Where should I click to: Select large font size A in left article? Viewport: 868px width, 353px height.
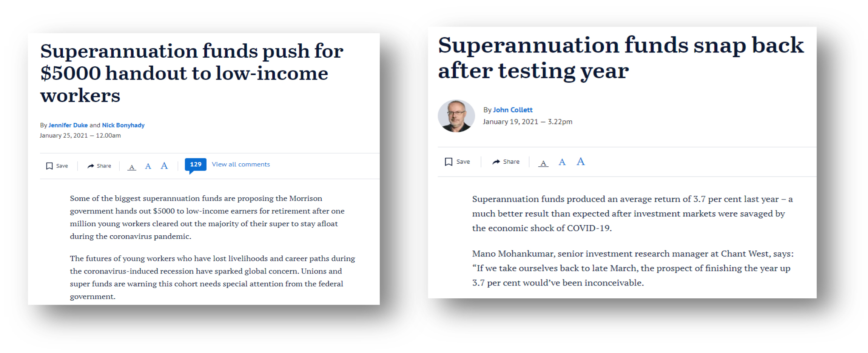coord(164,166)
